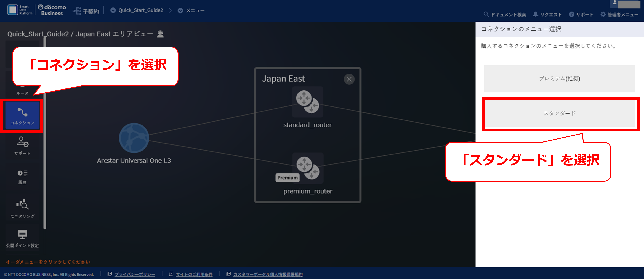
Task: Choose スタンダード connection menu
Action: [560, 113]
